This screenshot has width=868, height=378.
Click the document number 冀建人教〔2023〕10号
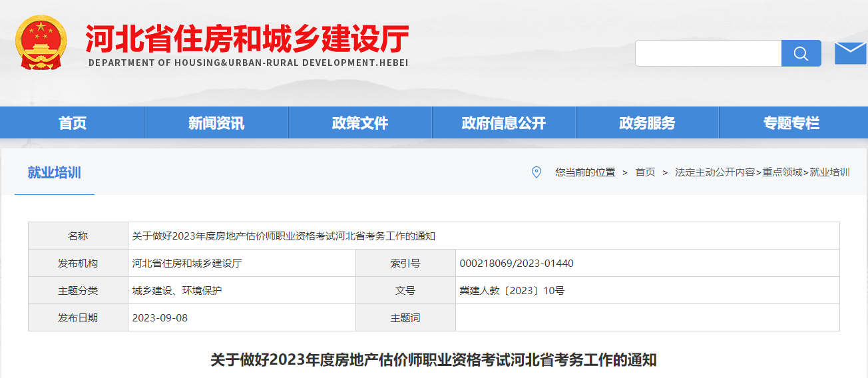pyautogui.click(x=512, y=291)
